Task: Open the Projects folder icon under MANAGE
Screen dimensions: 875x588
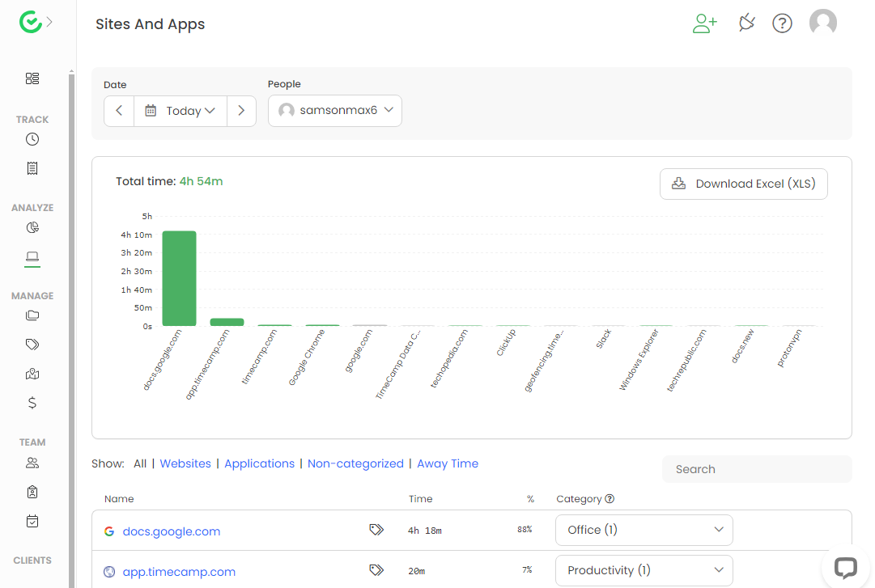Action: [32, 315]
